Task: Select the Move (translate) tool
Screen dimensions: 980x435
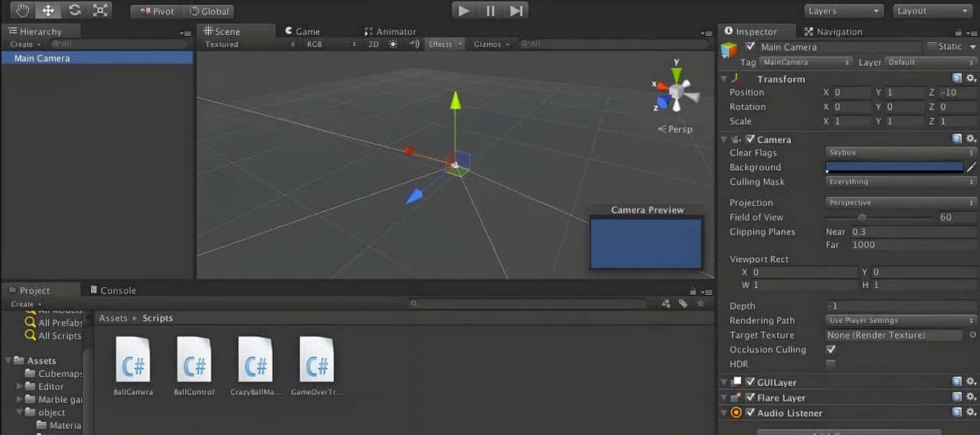Action: click(x=47, y=10)
